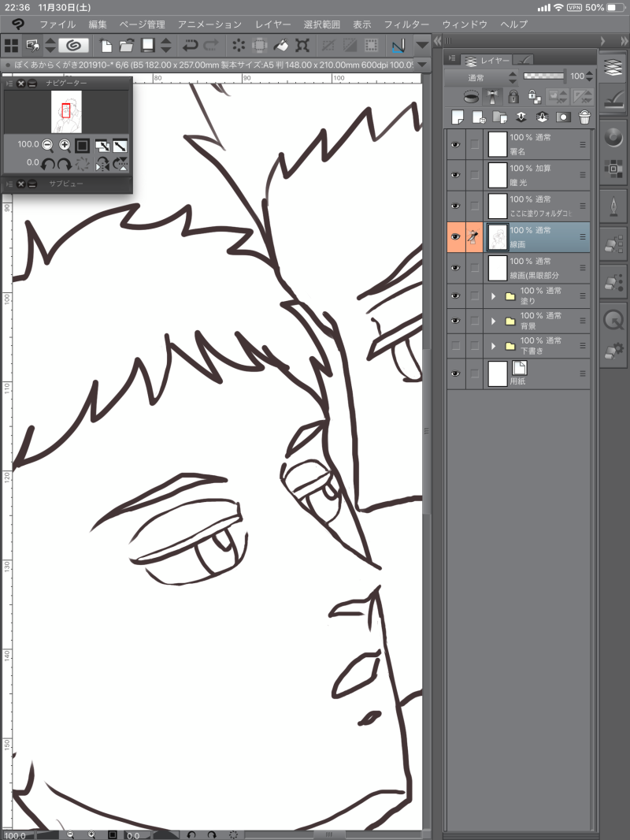Open アニメーション menu
The height and width of the screenshot is (840, 630).
pos(209,24)
